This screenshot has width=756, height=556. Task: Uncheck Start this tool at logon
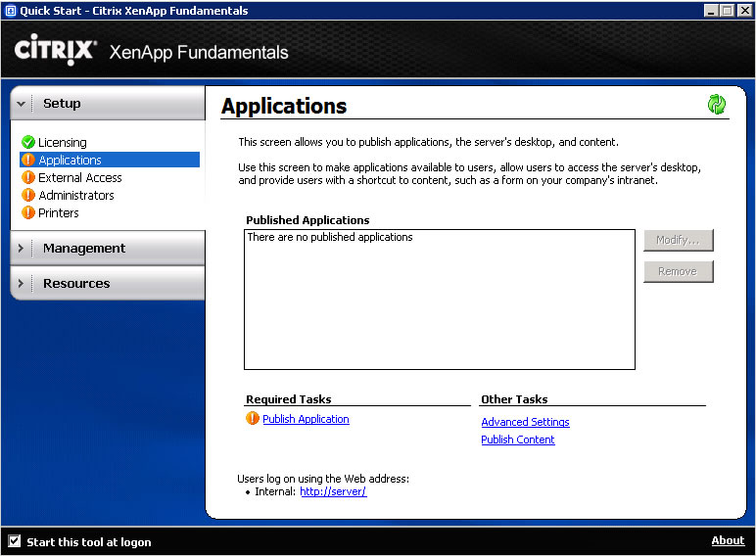tap(15, 541)
